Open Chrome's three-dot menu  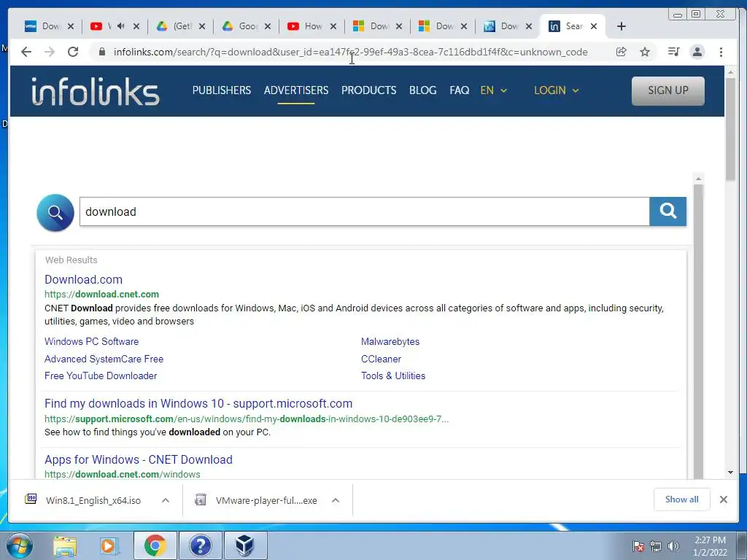(721, 52)
